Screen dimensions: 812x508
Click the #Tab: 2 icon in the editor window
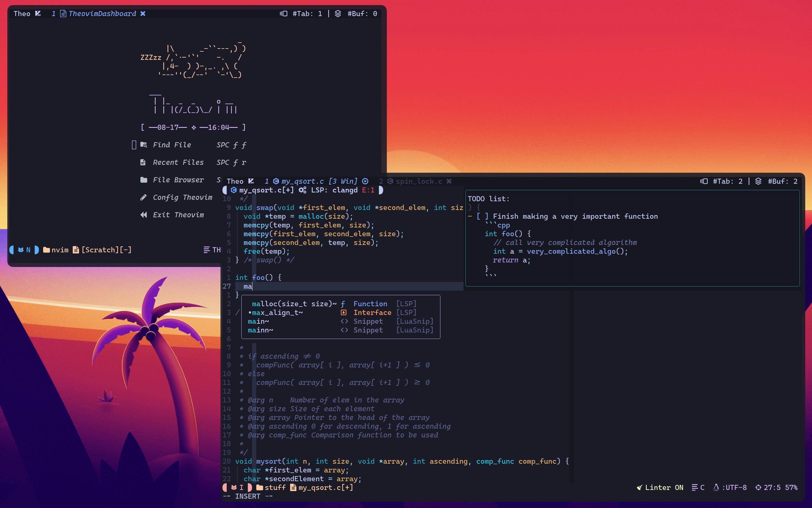[704, 181]
